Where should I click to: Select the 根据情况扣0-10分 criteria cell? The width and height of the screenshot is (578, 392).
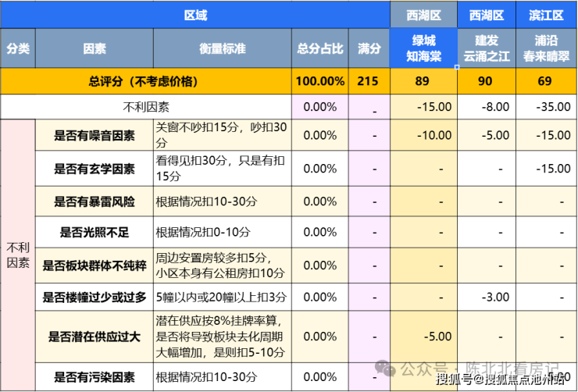click(223, 232)
